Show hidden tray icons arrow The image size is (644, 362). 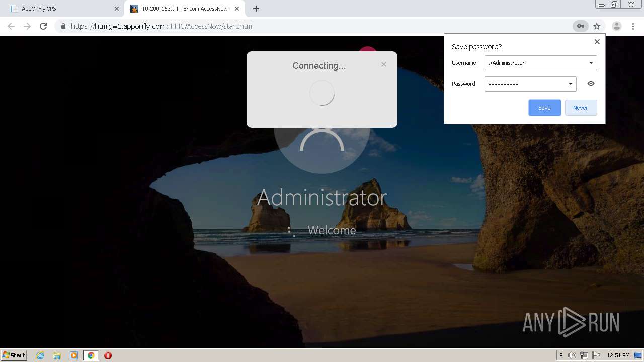coord(561,355)
